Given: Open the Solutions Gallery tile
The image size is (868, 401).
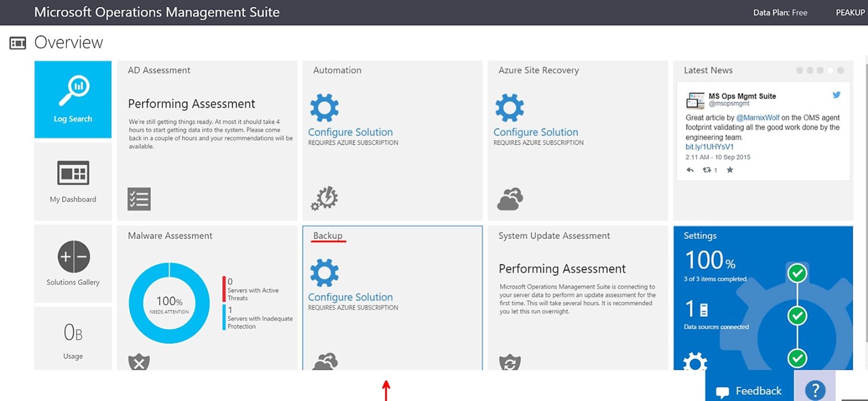Looking at the screenshot, I should (x=73, y=263).
